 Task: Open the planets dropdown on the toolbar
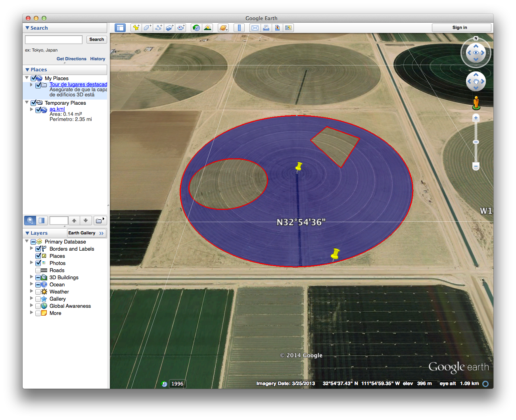point(223,28)
